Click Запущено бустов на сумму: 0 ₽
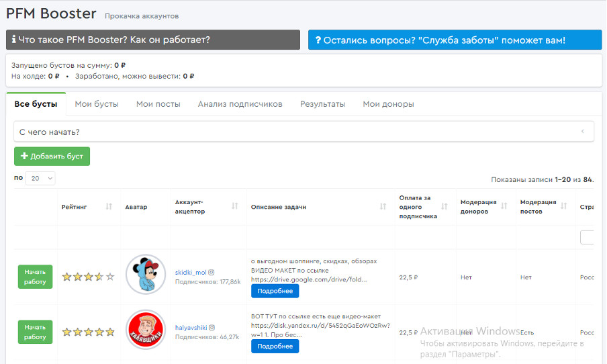The height and width of the screenshot is (364, 607). click(x=68, y=65)
